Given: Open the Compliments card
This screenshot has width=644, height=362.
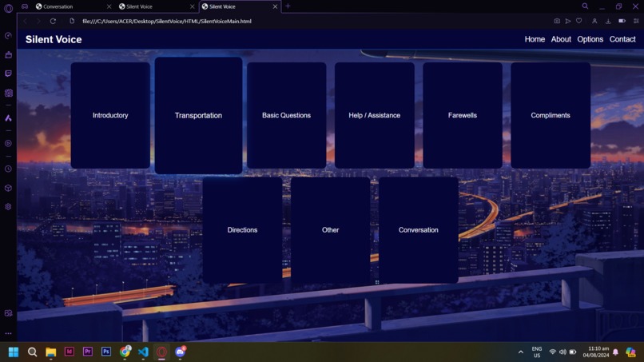Looking at the screenshot, I should (551, 115).
